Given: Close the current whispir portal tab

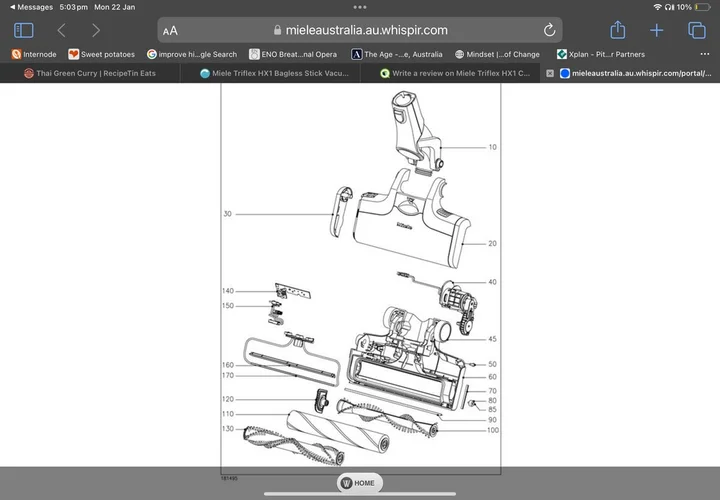Looking at the screenshot, I should pos(550,73).
